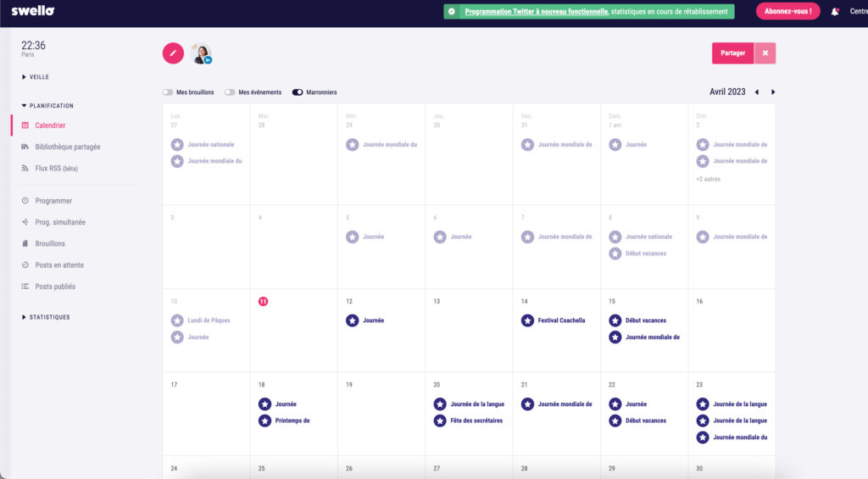868x479 pixels.
Task: Select Posts publiés in sidebar
Action: (x=55, y=287)
